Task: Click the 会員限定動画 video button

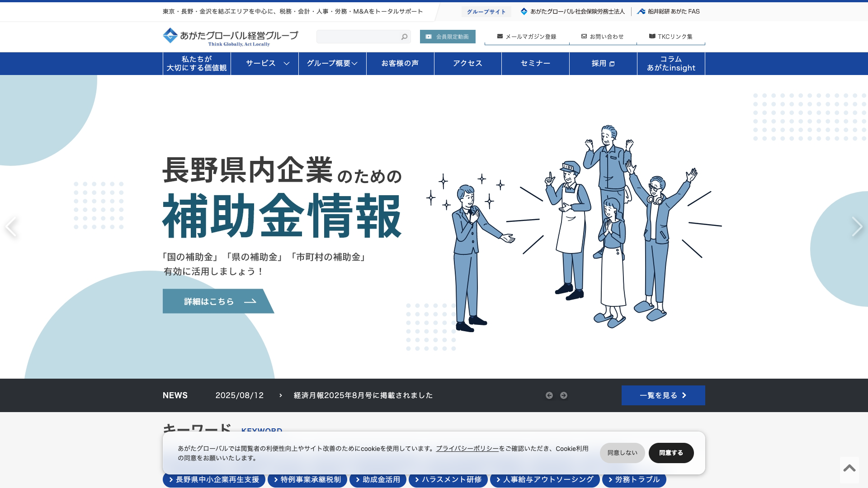Action: 447,37
